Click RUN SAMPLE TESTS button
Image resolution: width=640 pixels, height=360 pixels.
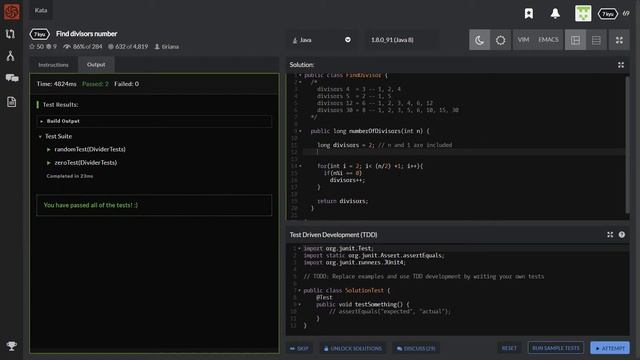pyautogui.click(x=556, y=348)
